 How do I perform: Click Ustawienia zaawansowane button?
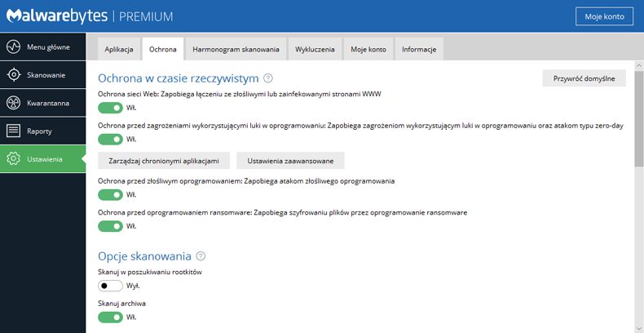pos(290,161)
